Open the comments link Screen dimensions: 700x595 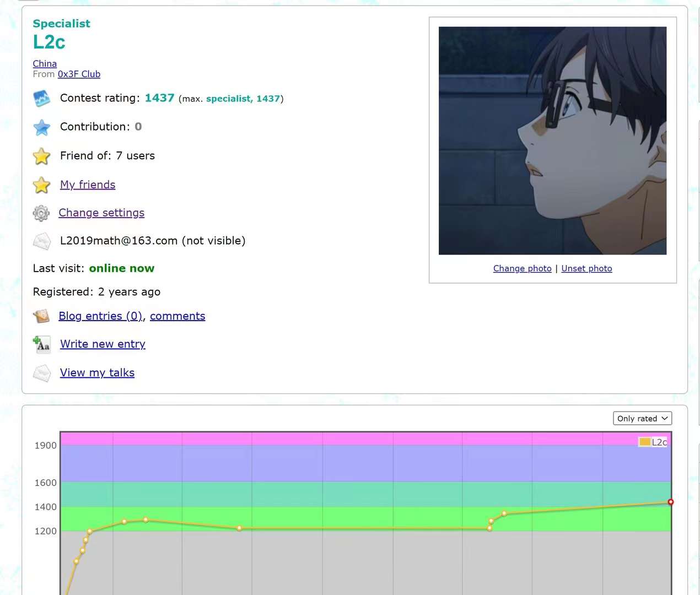tap(177, 316)
